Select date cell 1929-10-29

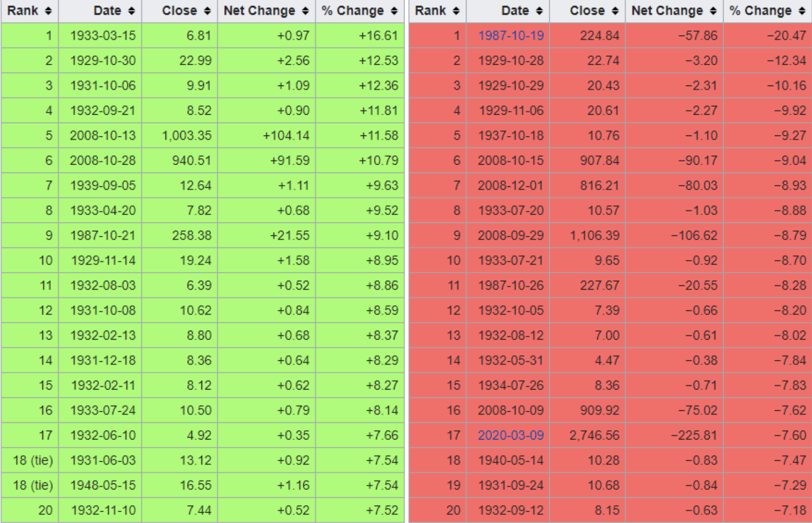pos(508,86)
